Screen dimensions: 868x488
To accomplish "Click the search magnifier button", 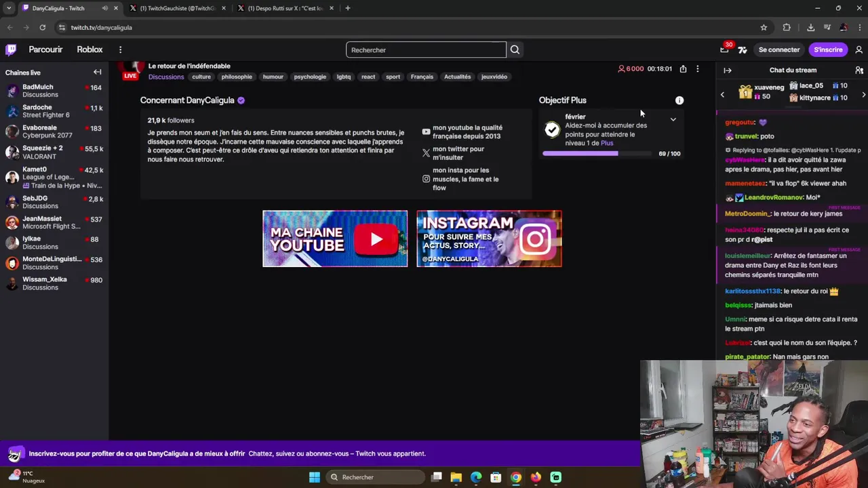I will 515,49.
